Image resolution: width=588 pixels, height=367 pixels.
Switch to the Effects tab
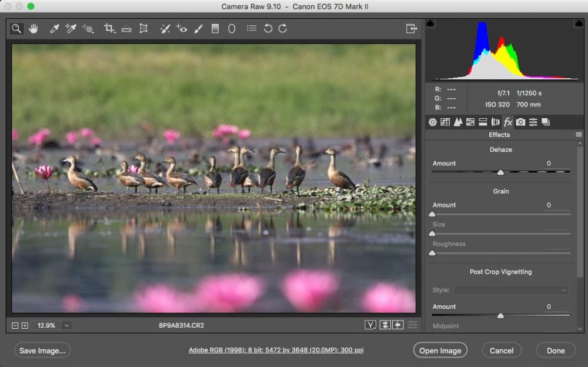[507, 122]
